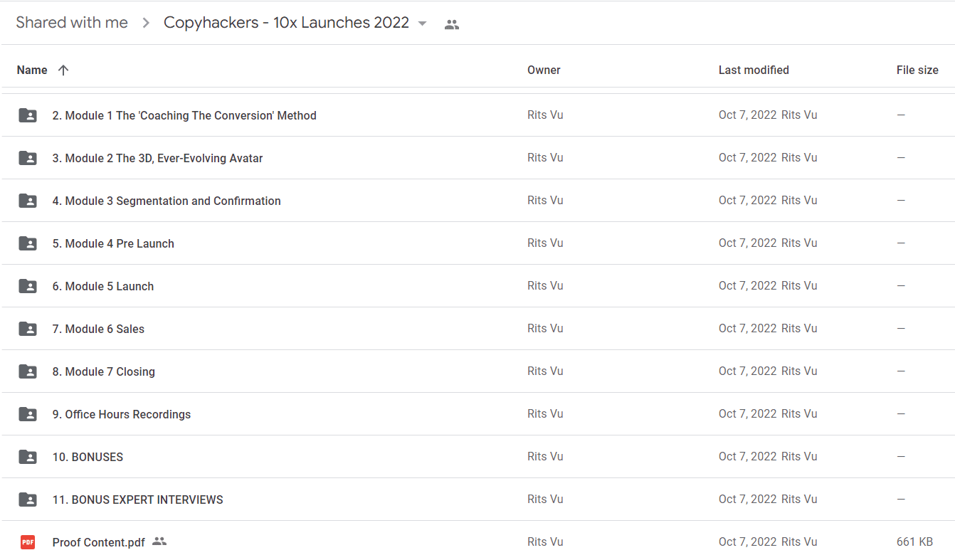The height and width of the screenshot is (560, 955).
Task: Sort by File size column
Action: click(917, 70)
